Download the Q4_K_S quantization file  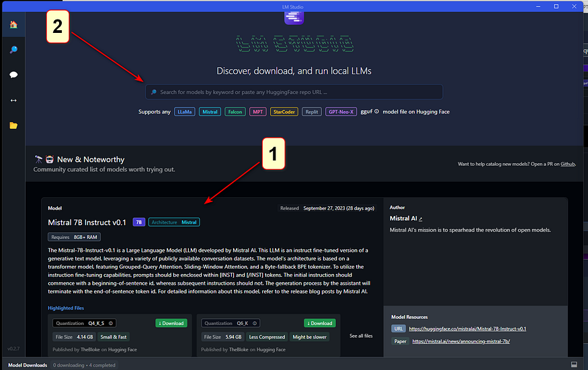pyautogui.click(x=171, y=323)
